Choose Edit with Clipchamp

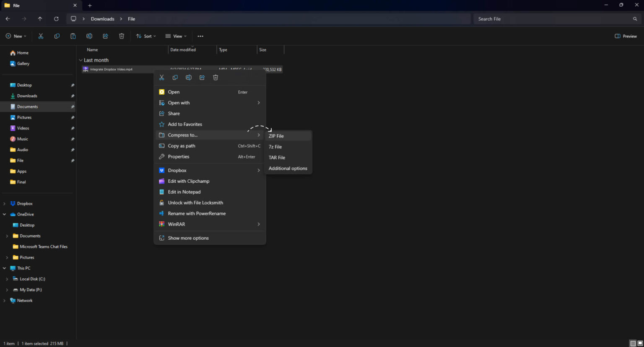click(189, 181)
